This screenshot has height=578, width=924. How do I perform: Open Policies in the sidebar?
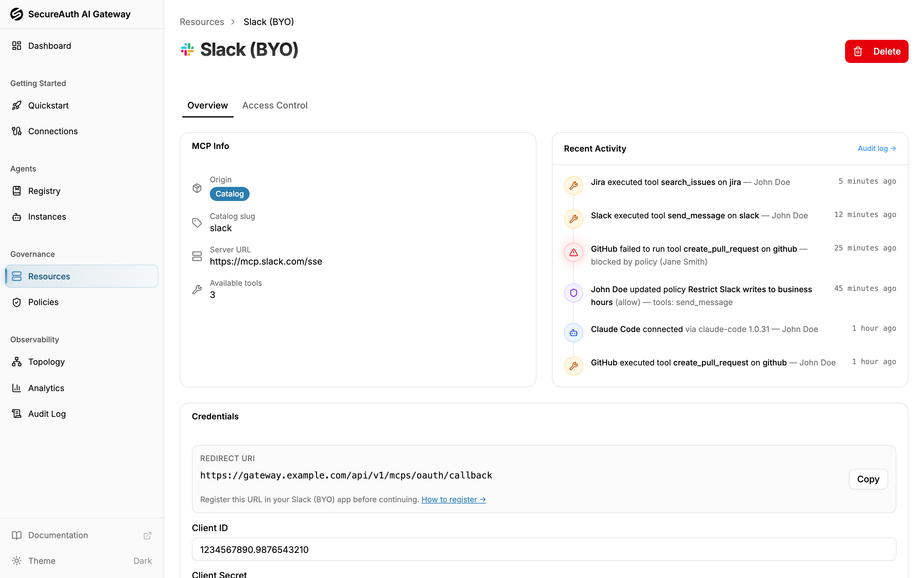point(82,302)
